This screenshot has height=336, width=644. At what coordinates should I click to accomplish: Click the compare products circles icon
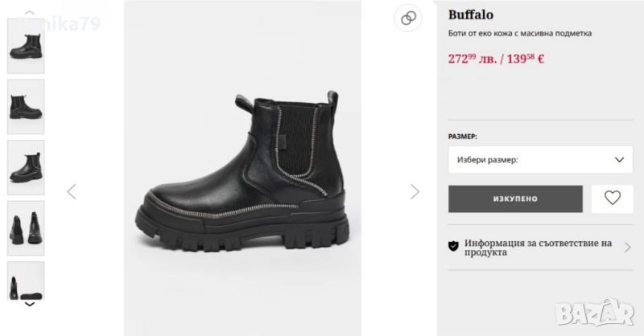coord(408,18)
